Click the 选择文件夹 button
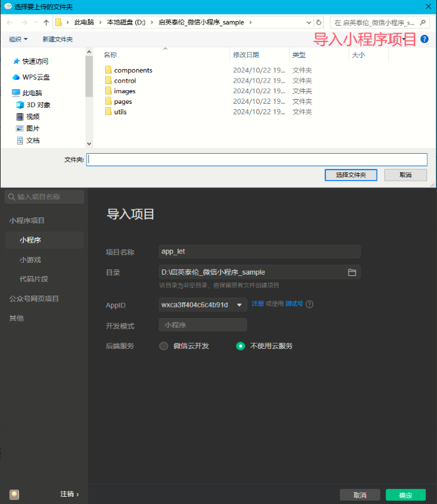 356,175
